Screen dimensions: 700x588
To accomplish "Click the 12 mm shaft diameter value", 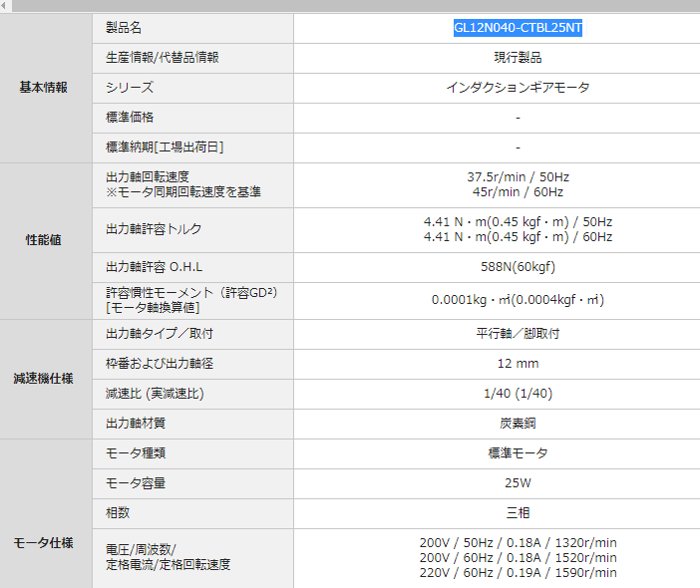I will [x=518, y=364].
